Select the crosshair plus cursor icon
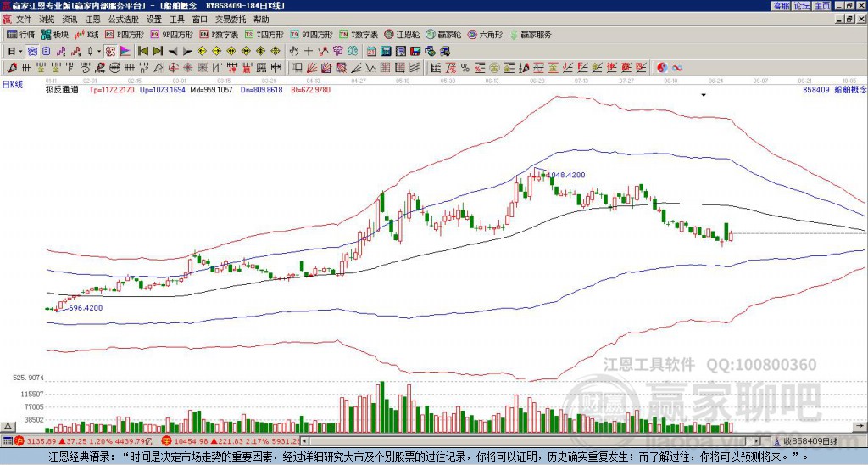 309,52
